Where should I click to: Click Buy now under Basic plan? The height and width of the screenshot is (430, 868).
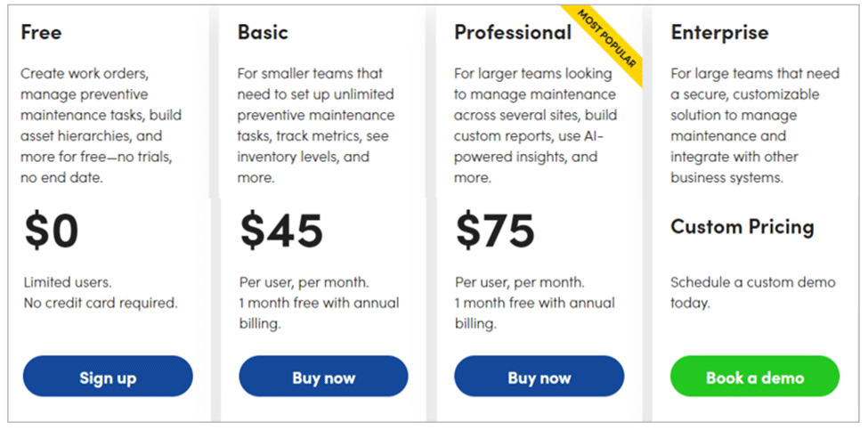coord(323,377)
